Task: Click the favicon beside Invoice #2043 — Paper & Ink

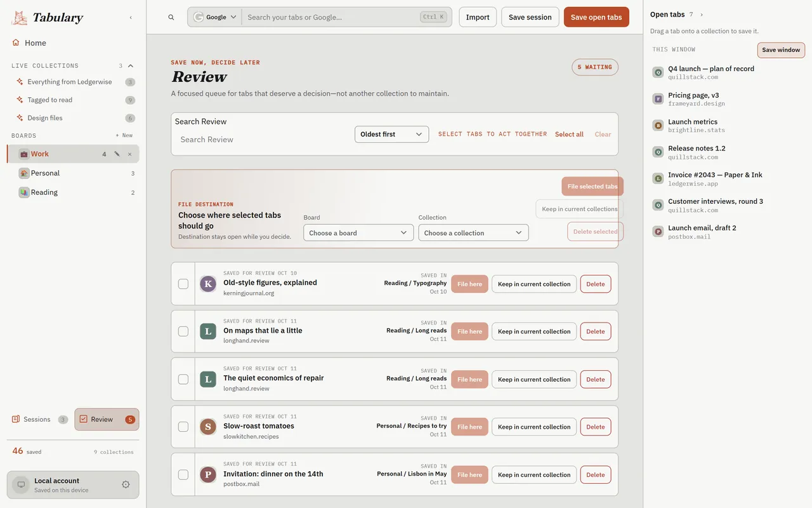Action: 658,178
